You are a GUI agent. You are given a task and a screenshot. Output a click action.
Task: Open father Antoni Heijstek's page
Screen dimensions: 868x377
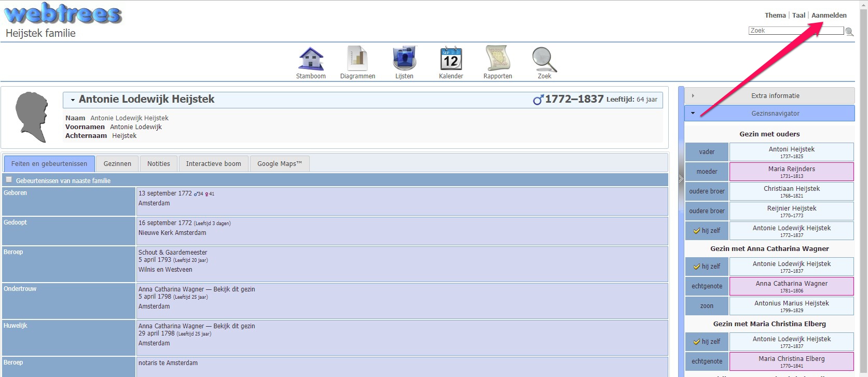pyautogui.click(x=791, y=152)
